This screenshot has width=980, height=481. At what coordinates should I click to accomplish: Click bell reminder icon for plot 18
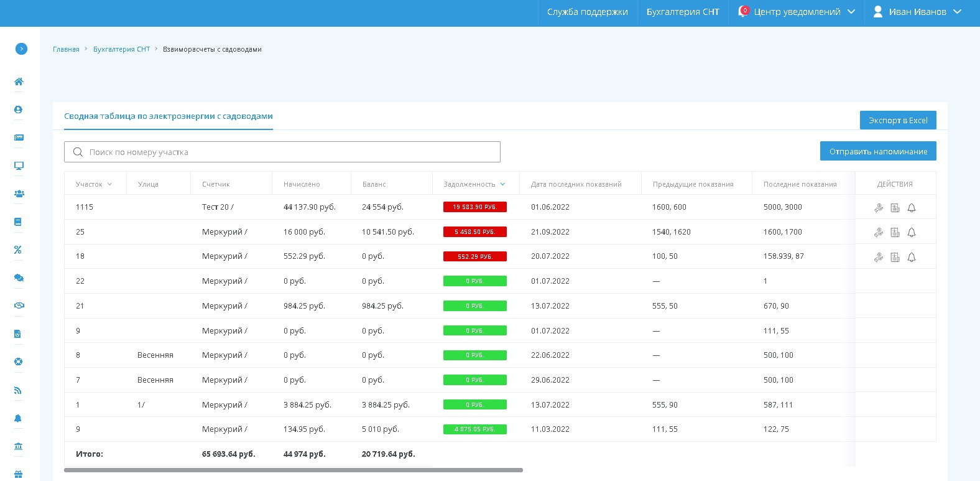click(912, 257)
